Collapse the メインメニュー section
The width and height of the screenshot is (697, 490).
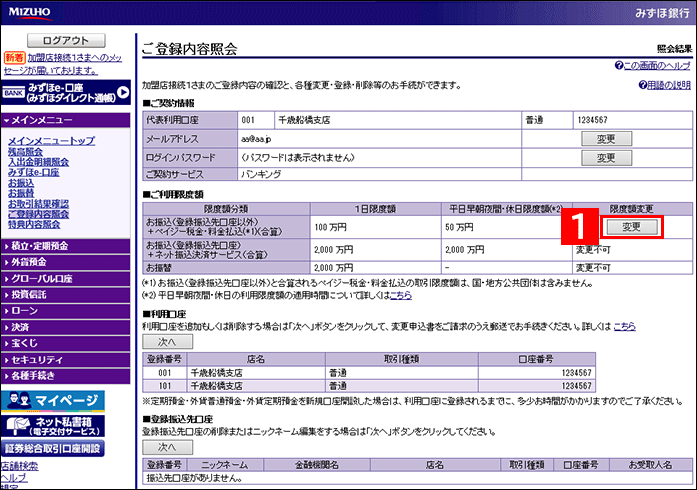pos(66,120)
